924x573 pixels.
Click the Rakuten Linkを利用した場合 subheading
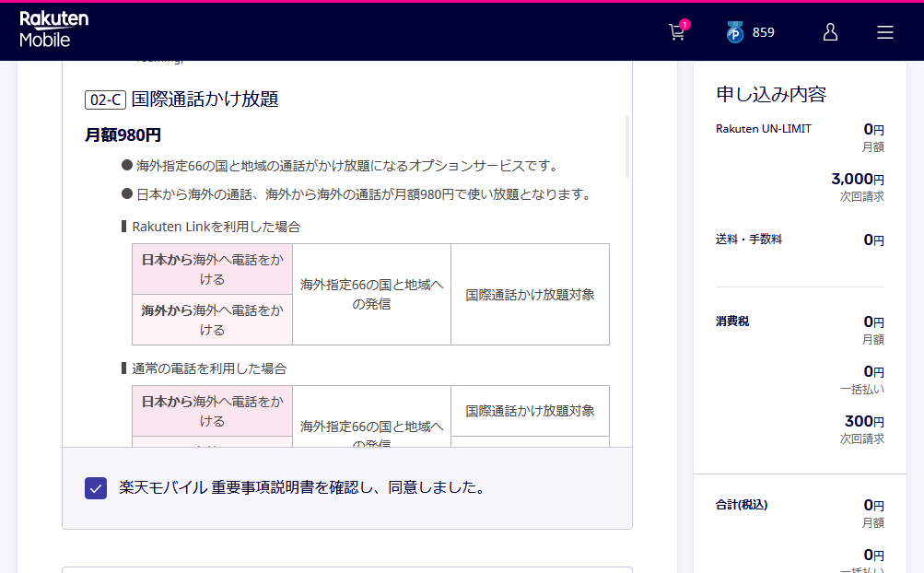(216, 227)
